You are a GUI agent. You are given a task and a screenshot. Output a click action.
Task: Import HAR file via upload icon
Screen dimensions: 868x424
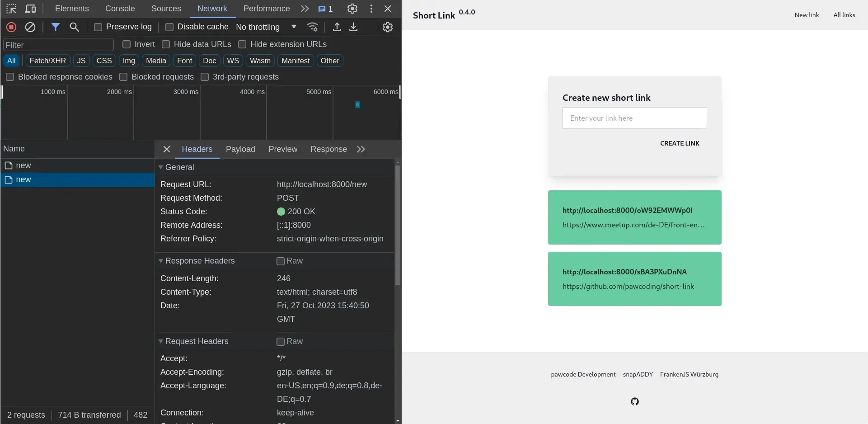[x=337, y=27]
